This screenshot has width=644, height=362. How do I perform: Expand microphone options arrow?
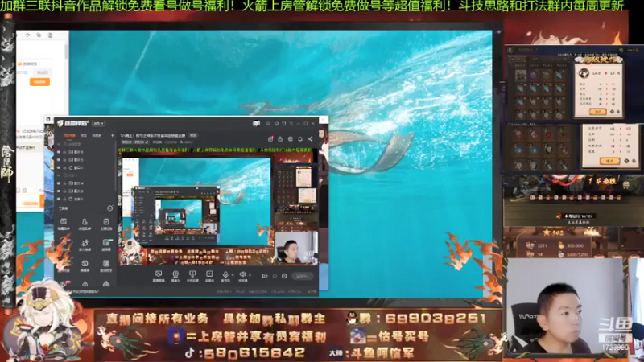click(x=233, y=275)
